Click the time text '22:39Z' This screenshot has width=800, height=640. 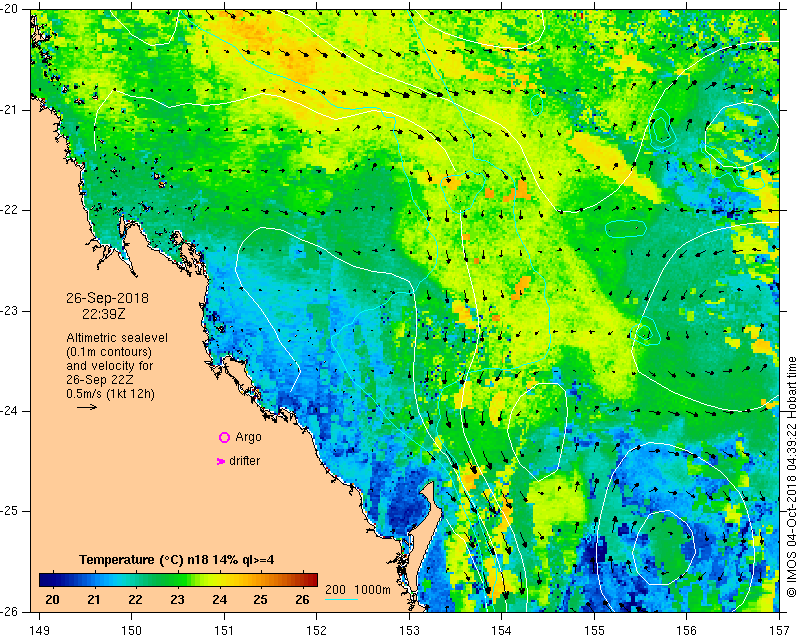[x=104, y=314]
